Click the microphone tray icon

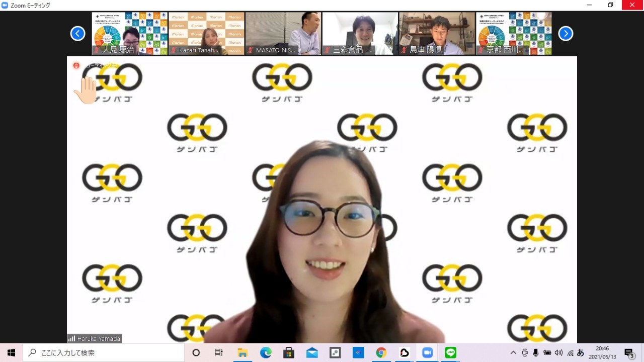coord(536,353)
